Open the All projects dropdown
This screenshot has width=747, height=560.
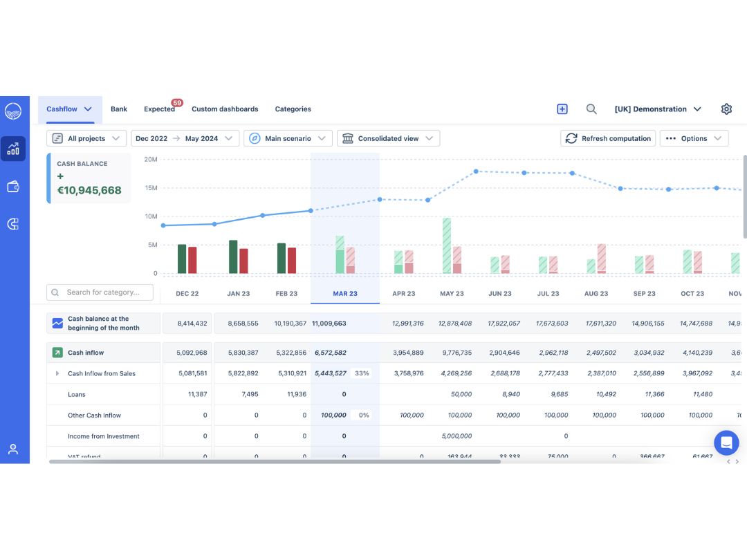tap(86, 138)
